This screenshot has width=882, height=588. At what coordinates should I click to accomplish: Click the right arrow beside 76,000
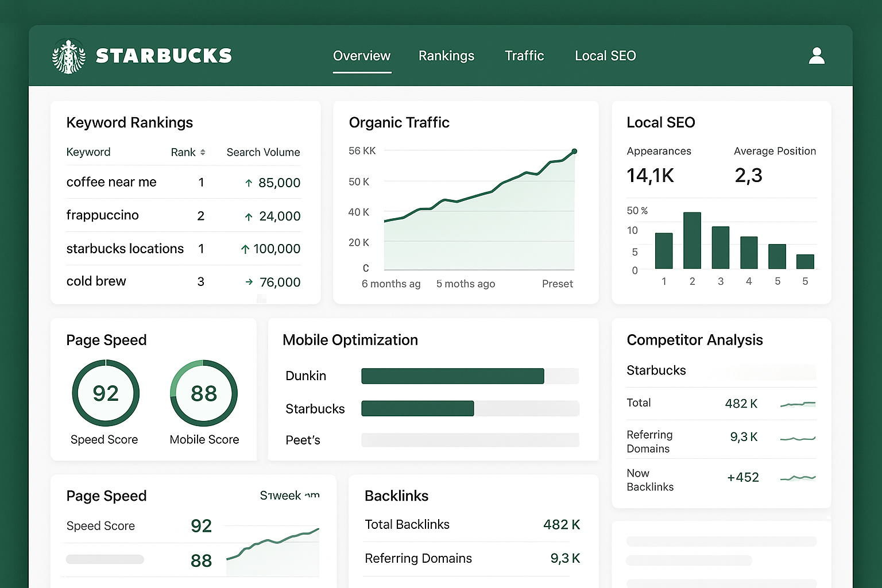click(x=249, y=282)
